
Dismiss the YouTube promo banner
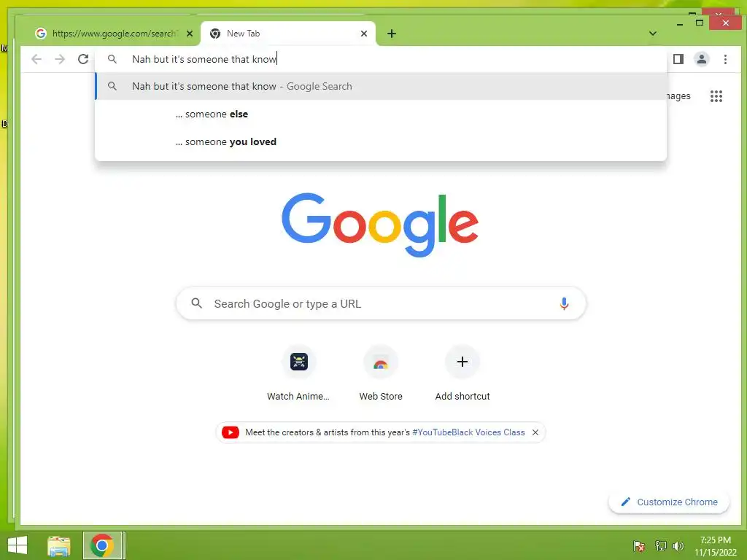coord(535,432)
